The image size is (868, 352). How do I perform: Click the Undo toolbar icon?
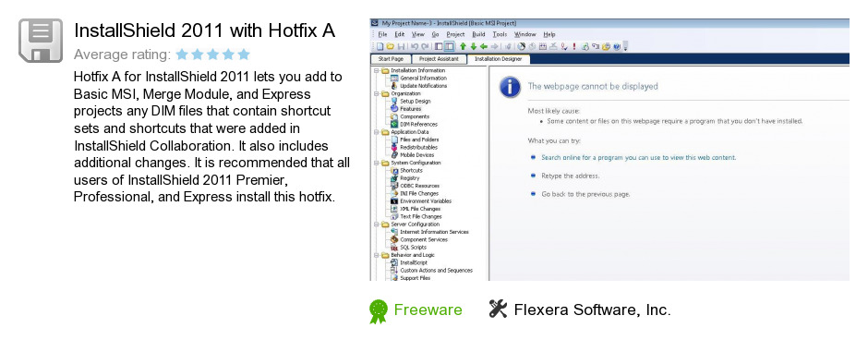point(415,46)
